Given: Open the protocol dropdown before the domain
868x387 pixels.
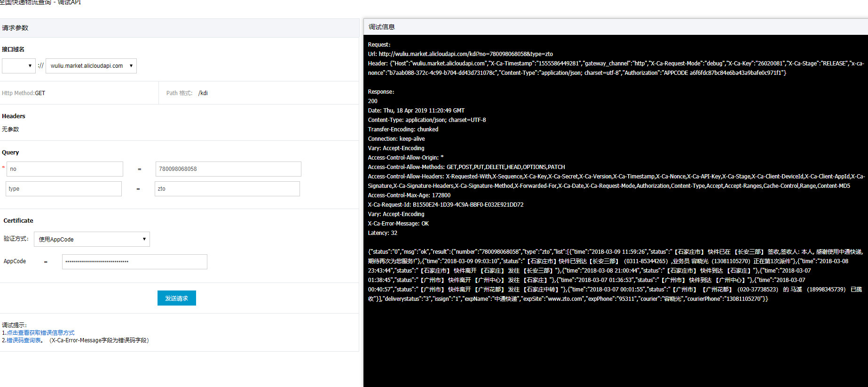Looking at the screenshot, I should point(18,66).
